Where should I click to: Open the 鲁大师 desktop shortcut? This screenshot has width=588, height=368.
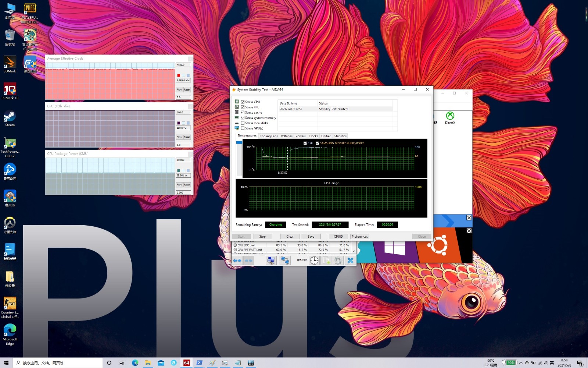(10, 198)
